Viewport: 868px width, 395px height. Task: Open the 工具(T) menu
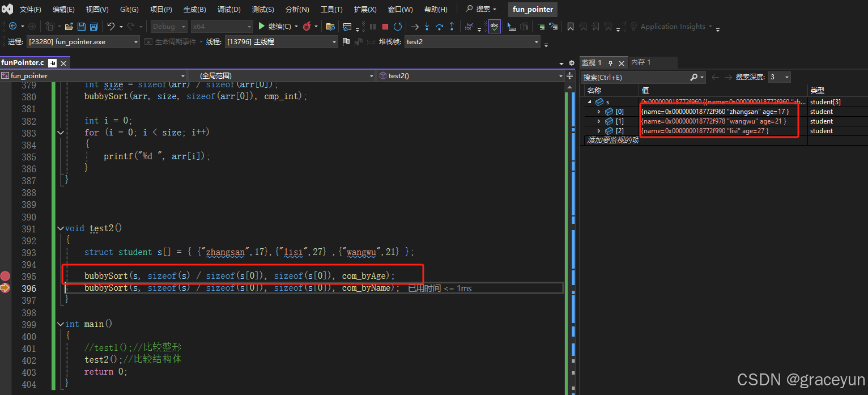(x=331, y=10)
